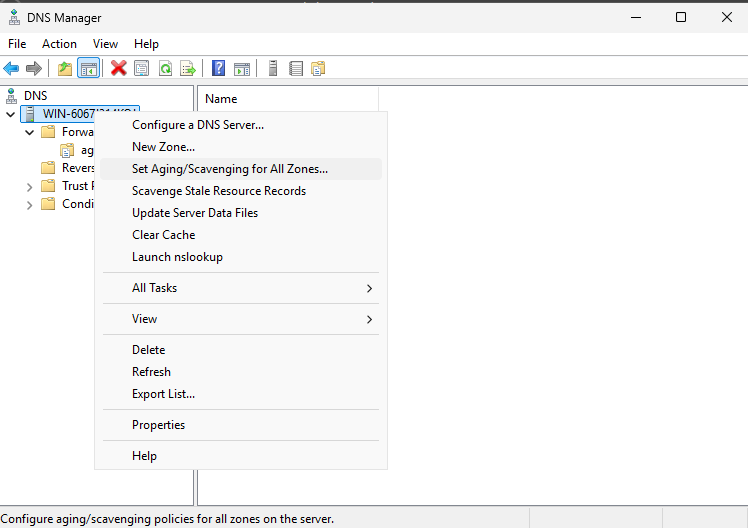The height and width of the screenshot is (528, 748).
Task: Select the DNS root tree label
Action: 36,96
